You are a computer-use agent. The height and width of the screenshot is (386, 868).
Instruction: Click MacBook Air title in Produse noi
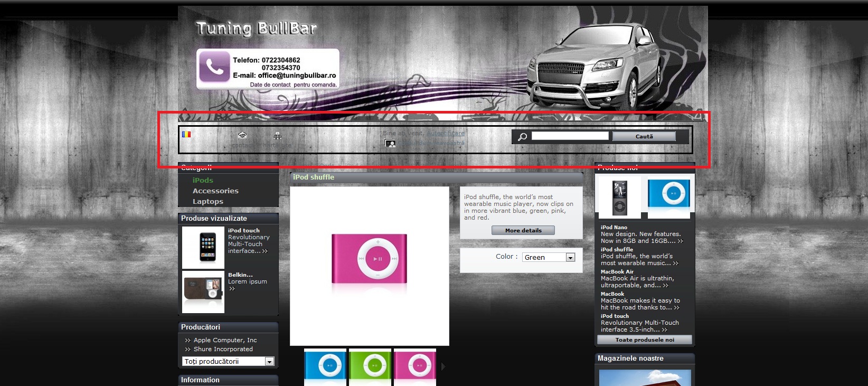point(617,272)
